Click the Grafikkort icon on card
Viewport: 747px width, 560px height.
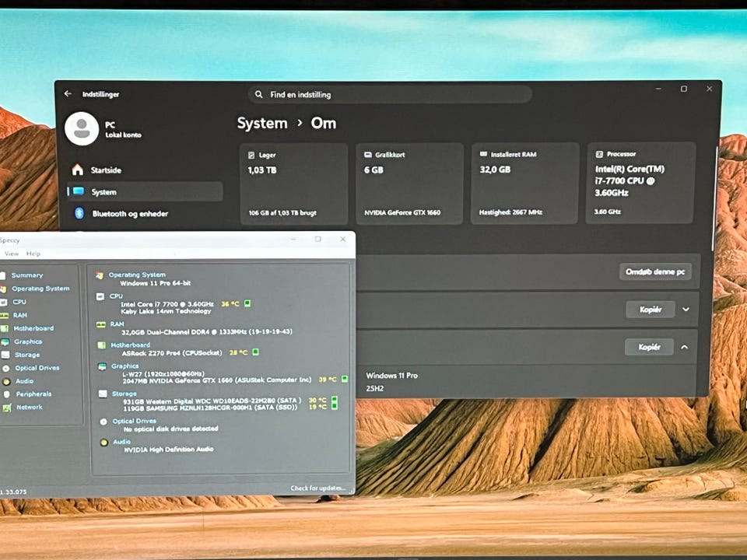[368, 155]
